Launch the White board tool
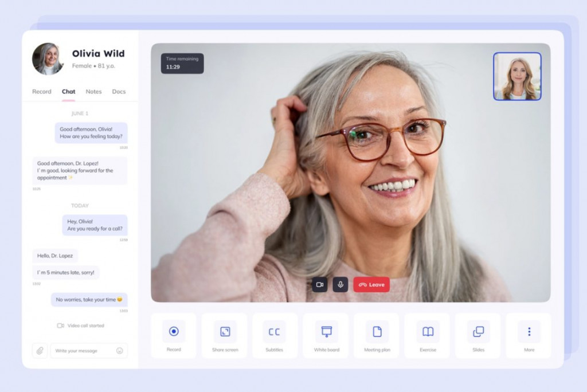 point(326,332)
